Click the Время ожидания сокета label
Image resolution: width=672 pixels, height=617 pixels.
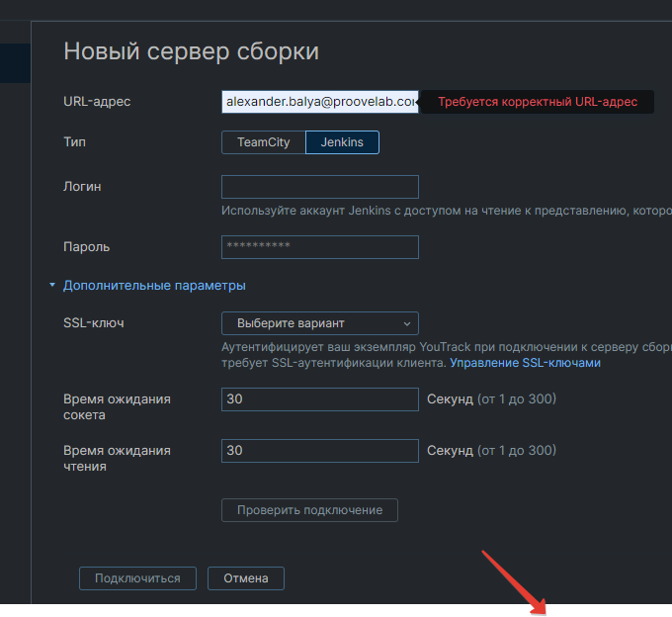(117, 406)
